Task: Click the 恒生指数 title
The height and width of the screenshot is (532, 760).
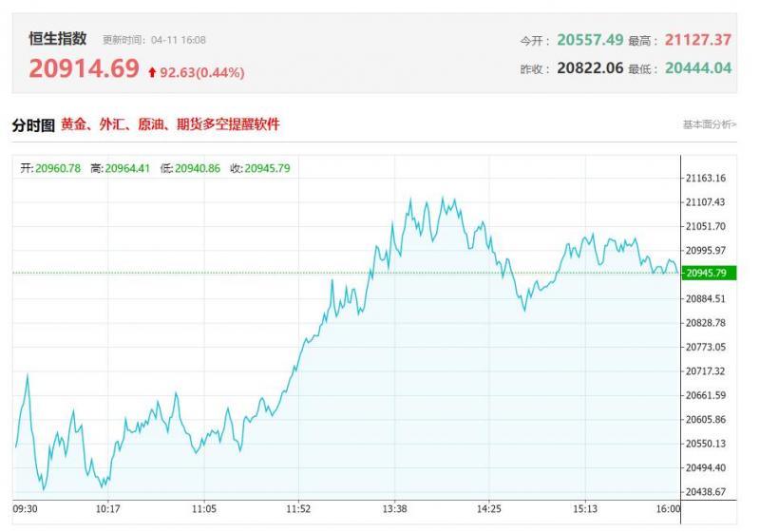Action: point(58,38)
